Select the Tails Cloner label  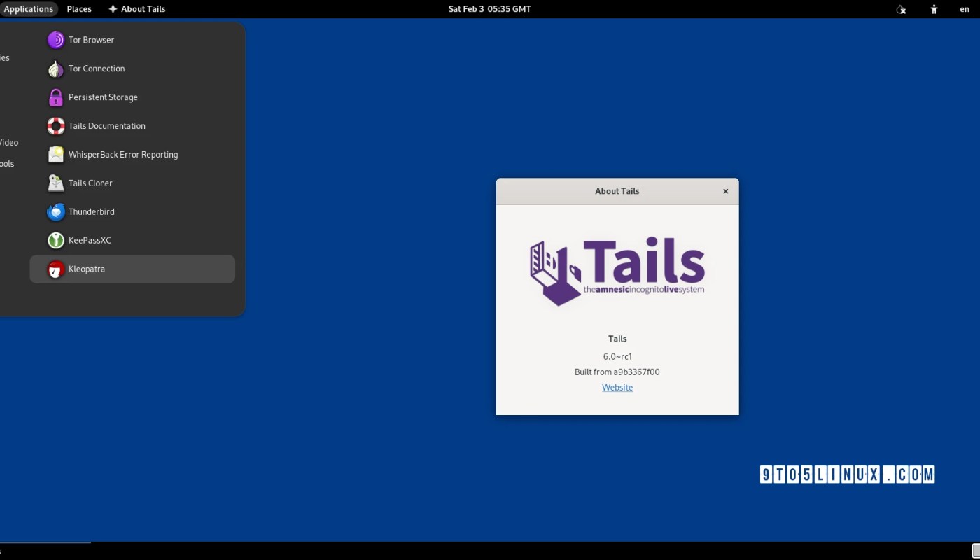tap(90, 183)
